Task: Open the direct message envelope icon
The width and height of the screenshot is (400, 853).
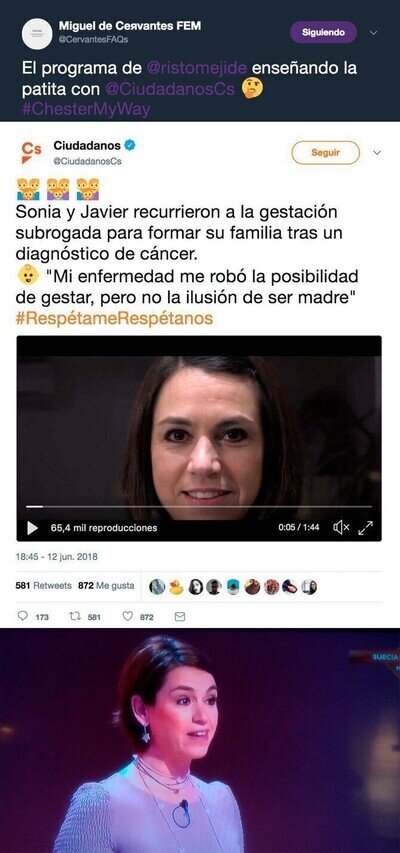Action: coord(180,616)
